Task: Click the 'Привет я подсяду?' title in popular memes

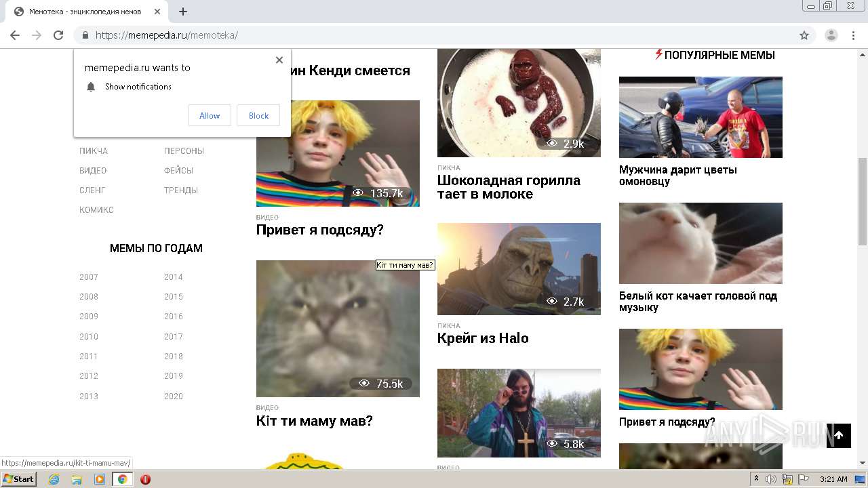Action: tap(667, 422)
